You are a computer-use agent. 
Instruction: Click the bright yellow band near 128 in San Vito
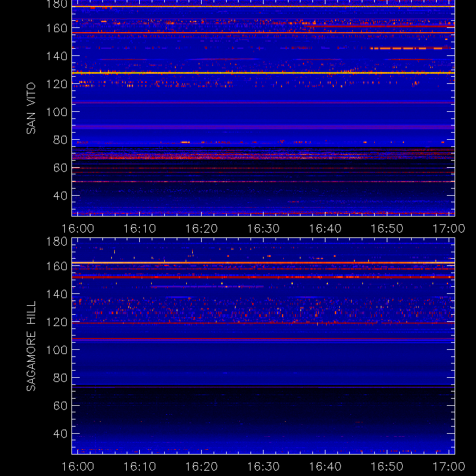pos(263,73)
